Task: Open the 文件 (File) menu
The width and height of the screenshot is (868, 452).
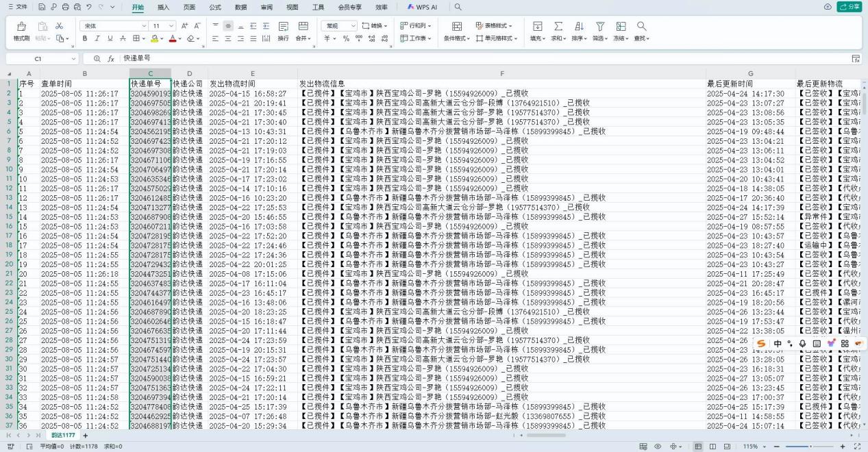Action: coord(18,7)
